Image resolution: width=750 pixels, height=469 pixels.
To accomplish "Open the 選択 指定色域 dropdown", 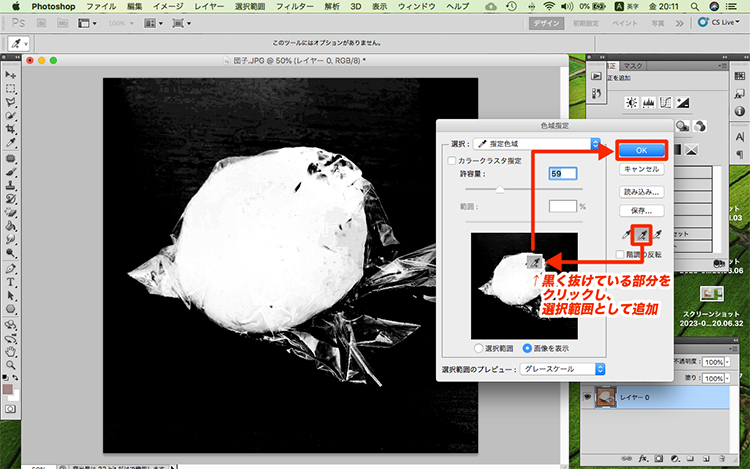I will pos(536,144).
